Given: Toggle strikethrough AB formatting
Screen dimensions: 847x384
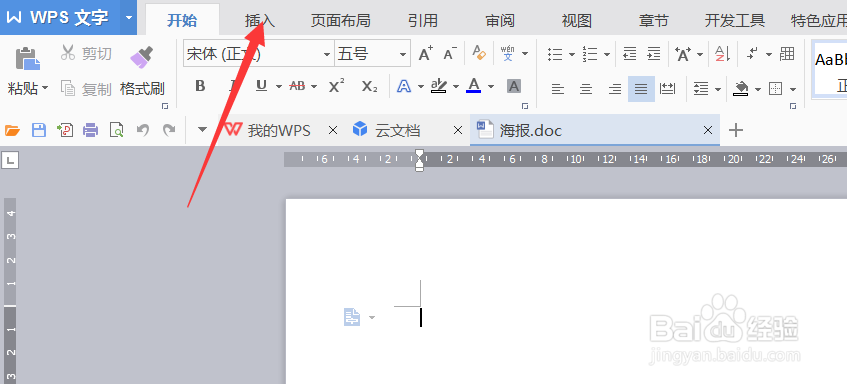Looking at the screenshot, I should pos(298,86).
